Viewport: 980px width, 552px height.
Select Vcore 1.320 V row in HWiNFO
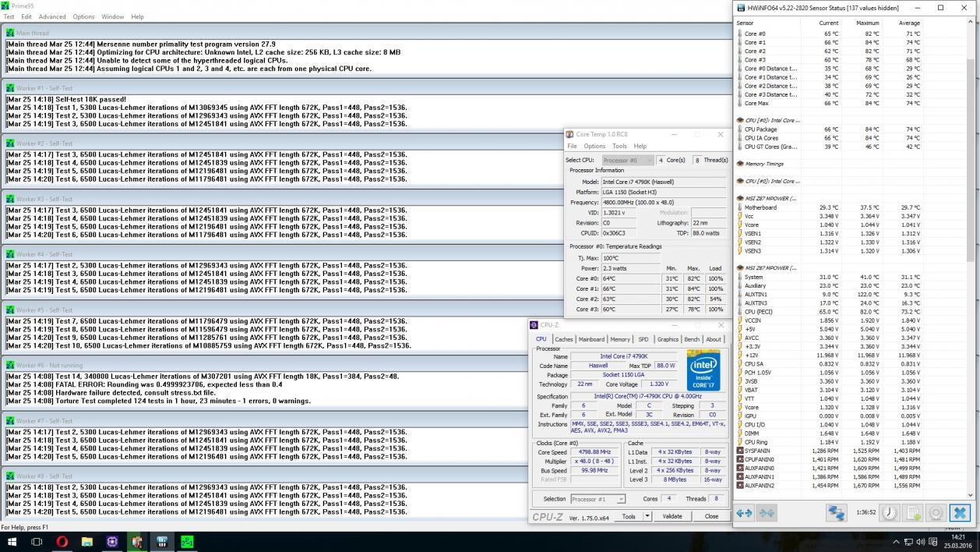[830, 407]
